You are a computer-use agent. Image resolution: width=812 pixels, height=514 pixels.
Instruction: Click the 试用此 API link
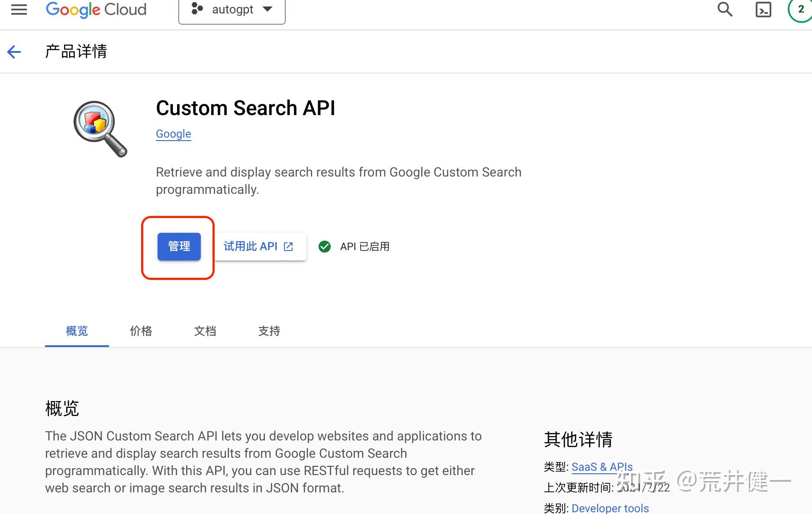click(x=250, y=246)
